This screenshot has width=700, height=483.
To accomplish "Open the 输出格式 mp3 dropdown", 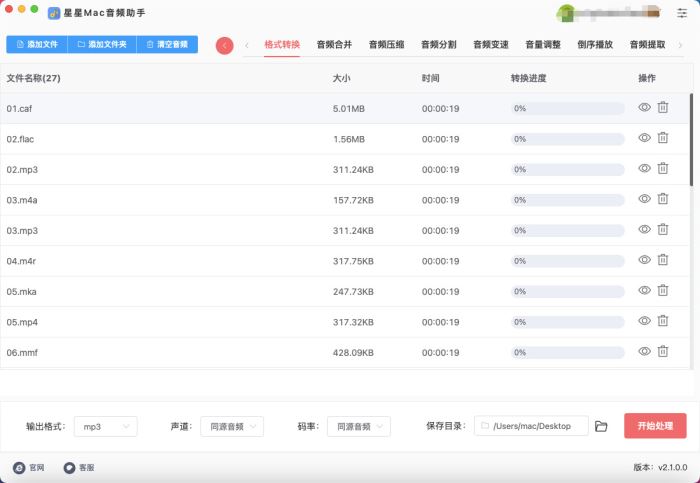I will (106, 426).
